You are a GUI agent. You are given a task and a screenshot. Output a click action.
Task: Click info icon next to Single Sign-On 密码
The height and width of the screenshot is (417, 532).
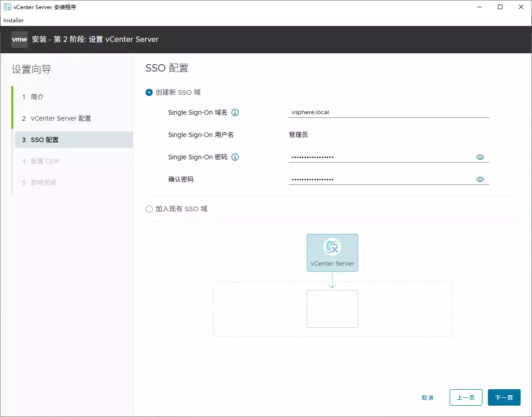pos(235,157)
